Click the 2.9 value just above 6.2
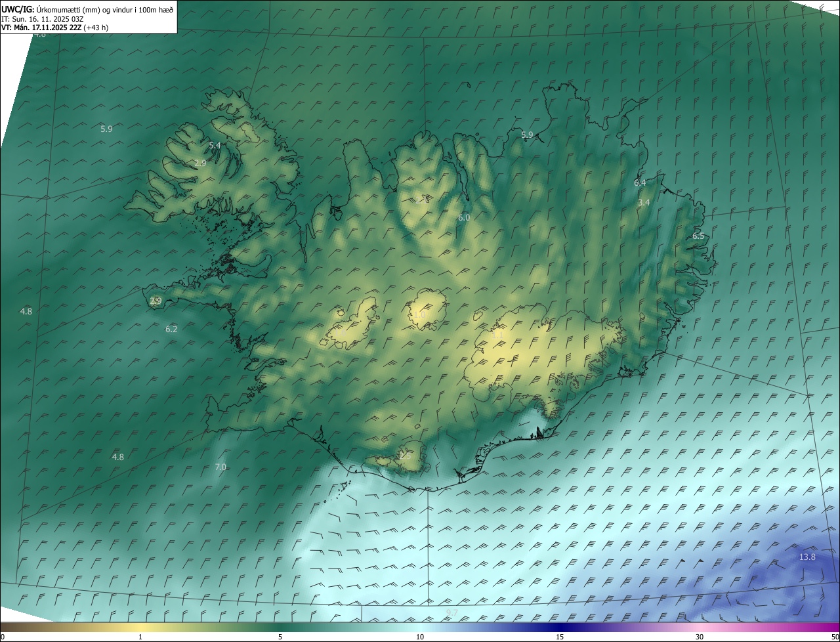840x642 pixels. click(x=156, y=301)
